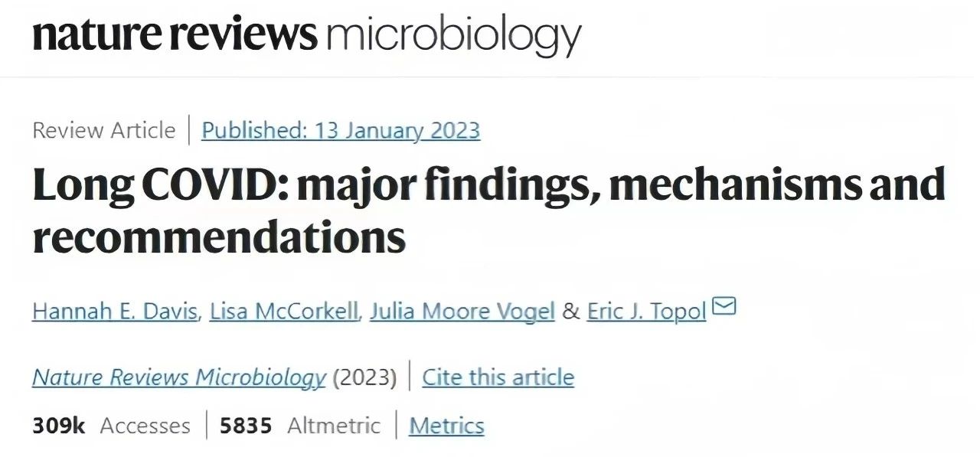View author Julia Moore Vogel
Viewport: 980px width, 457px height.
pos(462,312)
